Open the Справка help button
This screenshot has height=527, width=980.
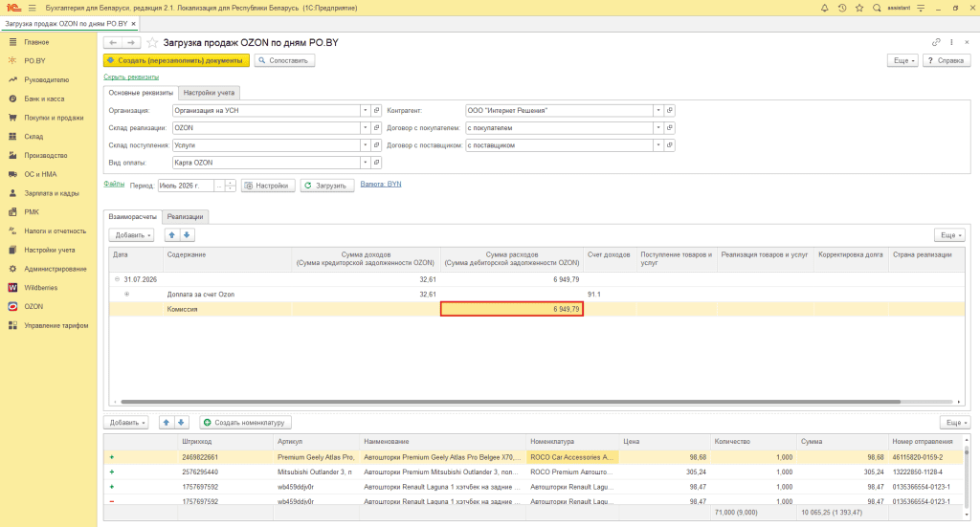[947, 60]
